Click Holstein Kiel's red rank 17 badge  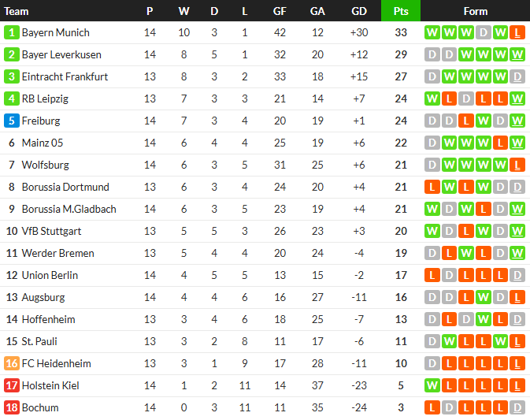[x=11, y=385]
